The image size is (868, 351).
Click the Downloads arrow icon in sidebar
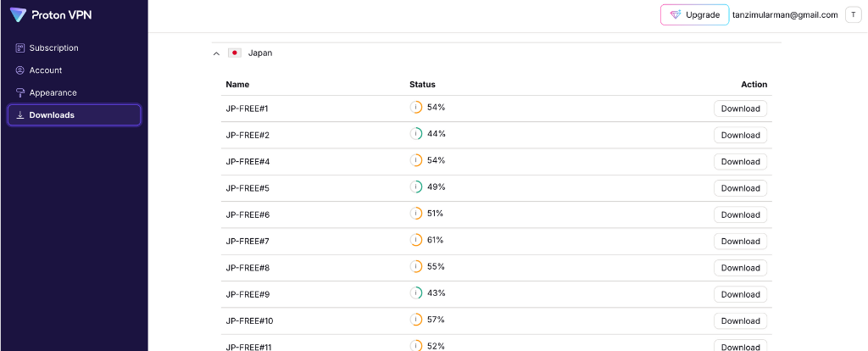pyautogui.click(x=20, y=115)
